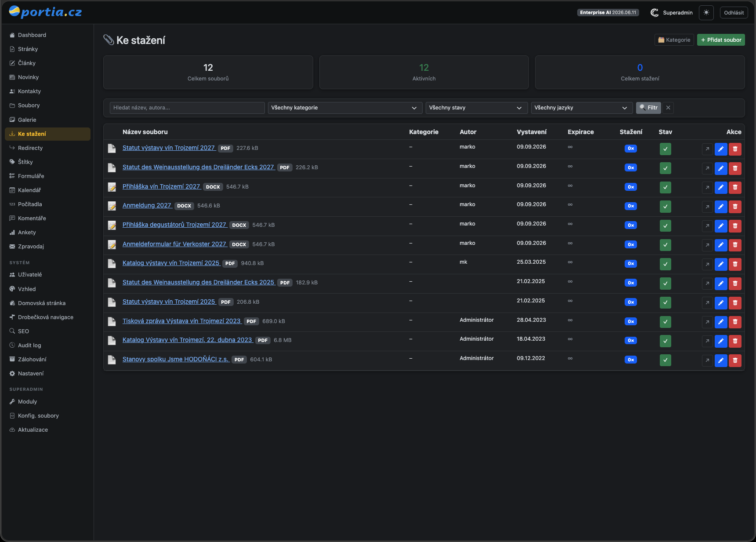Image resolution: width=756 pixels, height=542 pixels.
Task: Open the Stanovy spolku Jsme HODOŇÁCI z.s. link
Action: 176,359
